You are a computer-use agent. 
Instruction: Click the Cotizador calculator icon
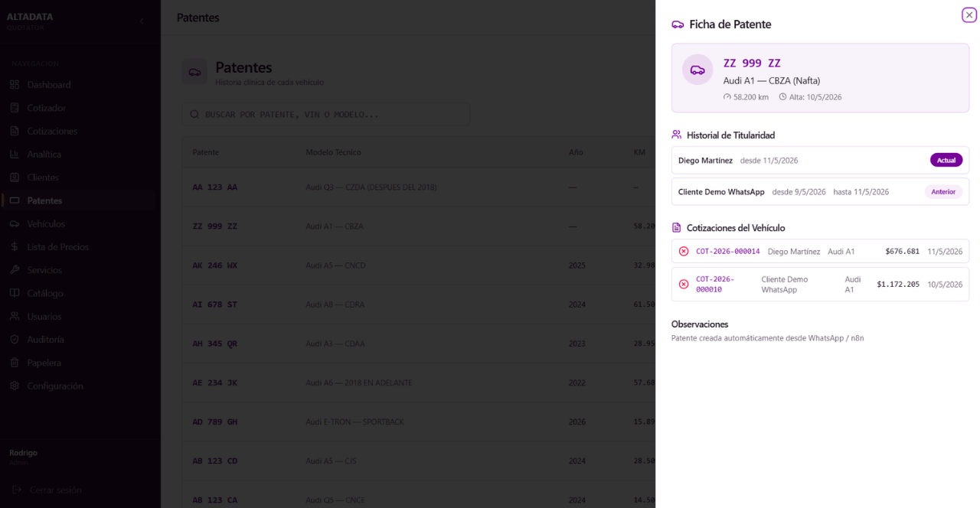[15, 108]
